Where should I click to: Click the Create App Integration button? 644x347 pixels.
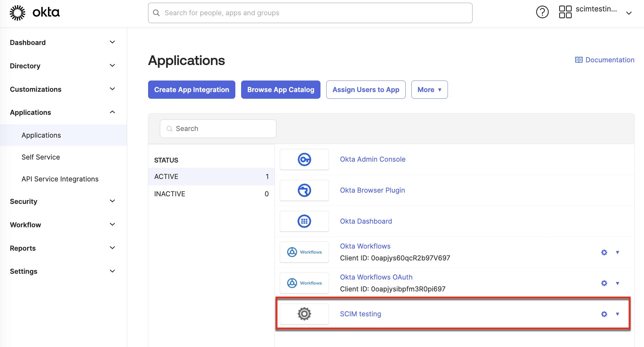point(191,89)
